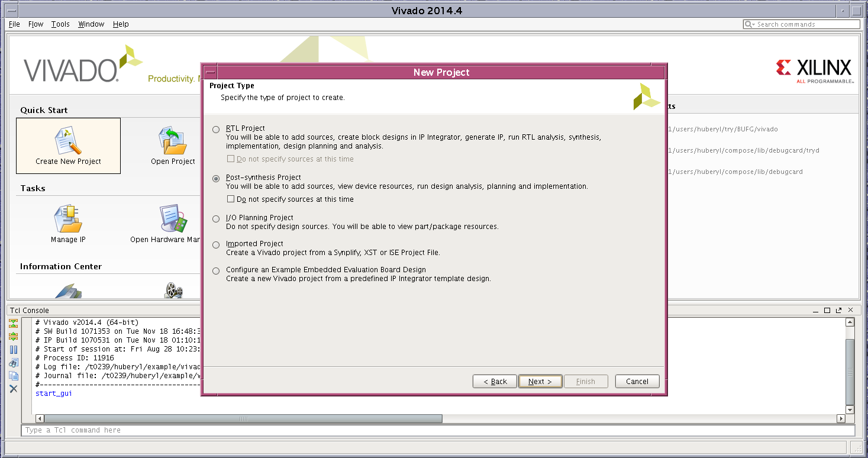Enable Post-synthesis 'Do not specify sources' checkbox
The height and width of the screenshot is (458, 868).
[x=231, y=199]
